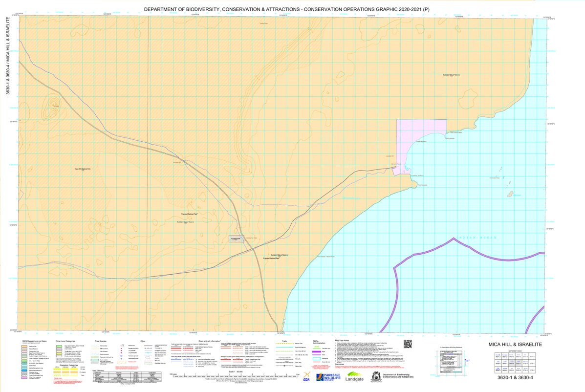Click the 'MICA HILL & ISRAELITE' title at bottom right
This screenshot has width=585, height=392.
point(515,344)
